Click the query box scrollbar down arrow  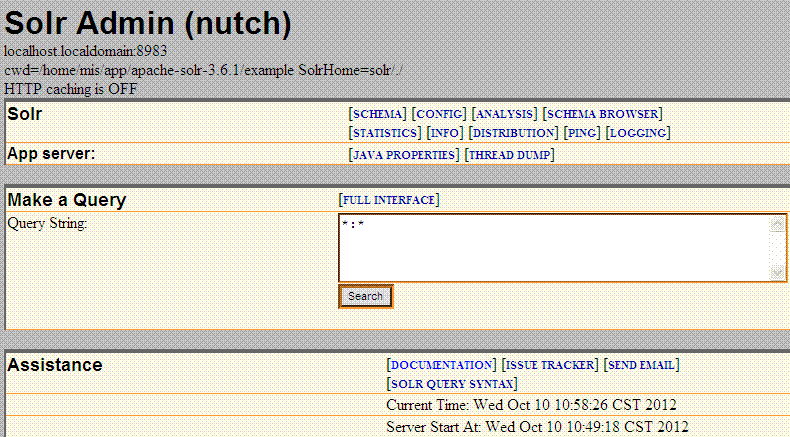pos(777,273)
